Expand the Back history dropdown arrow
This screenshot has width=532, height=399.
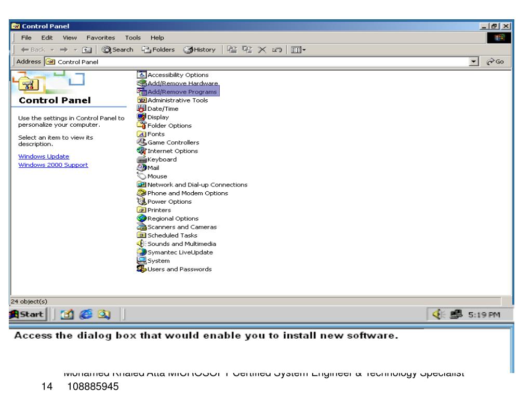[x=52, y=50]
